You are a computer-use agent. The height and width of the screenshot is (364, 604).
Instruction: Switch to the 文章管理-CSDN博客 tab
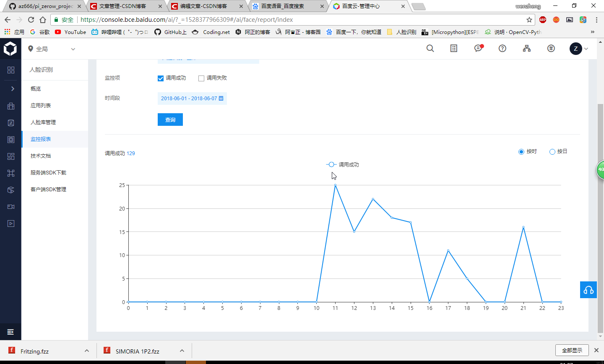point(126,6)
